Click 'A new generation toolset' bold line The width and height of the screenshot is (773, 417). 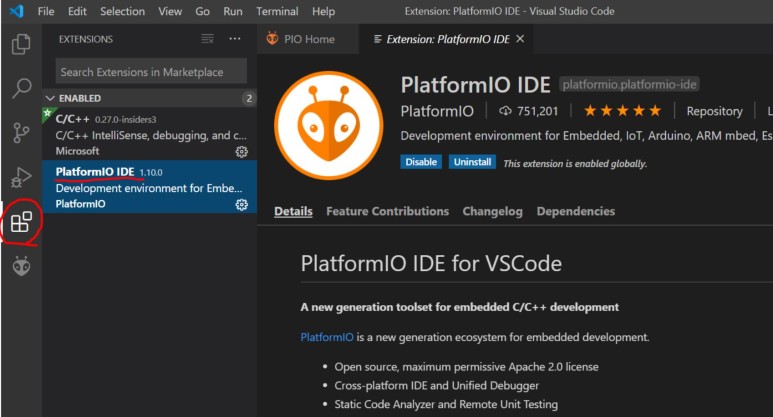pyautogui.click(x=459, y=307)
